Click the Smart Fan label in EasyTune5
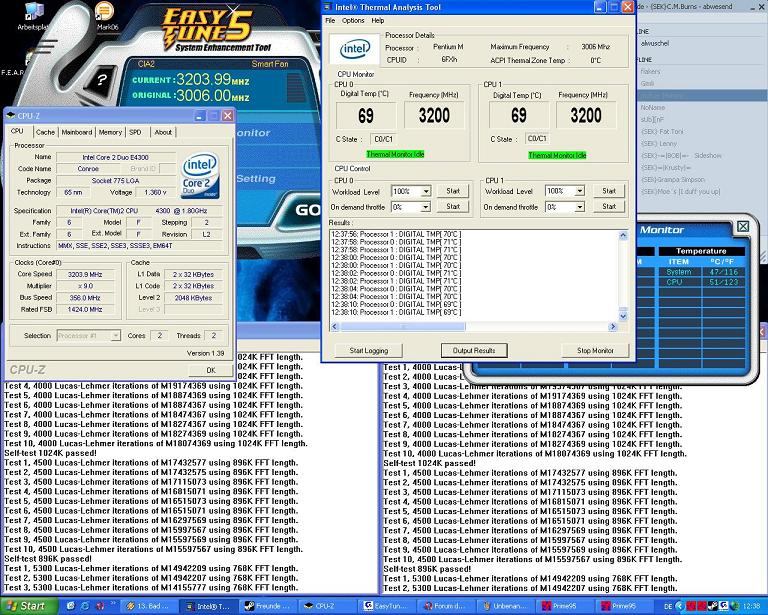The image size is (768, 615). 270,64
